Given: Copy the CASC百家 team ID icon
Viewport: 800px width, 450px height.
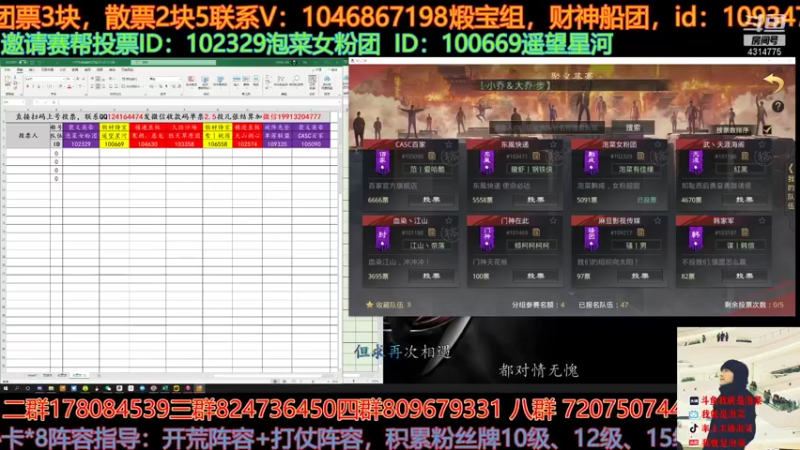Looking at the screenshot, I should (432, 156).
